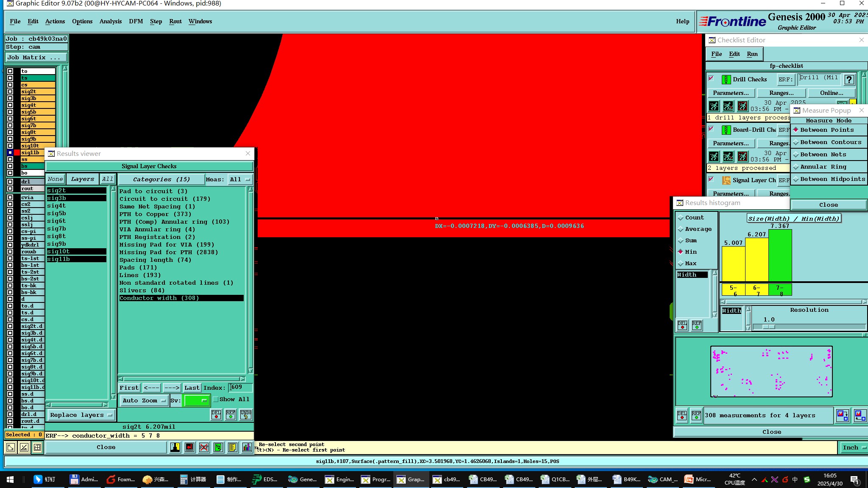Click the crossed-out REF icon

[x=204, y=447]
